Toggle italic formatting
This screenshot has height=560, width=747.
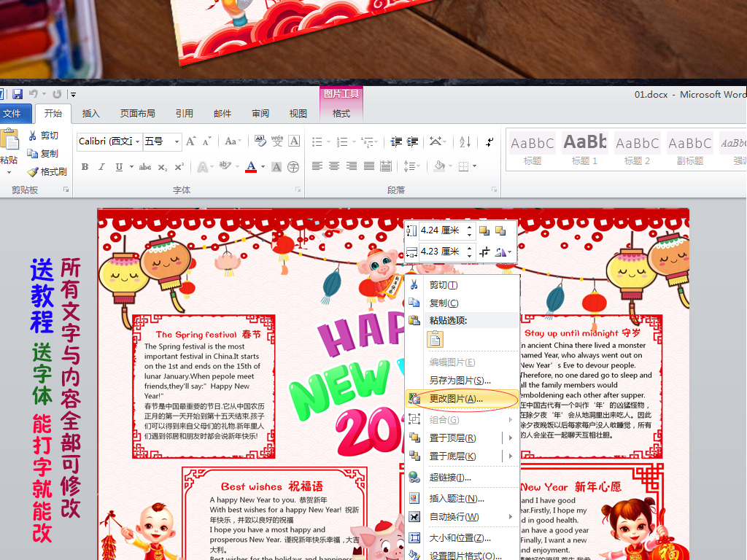(101, 166)
